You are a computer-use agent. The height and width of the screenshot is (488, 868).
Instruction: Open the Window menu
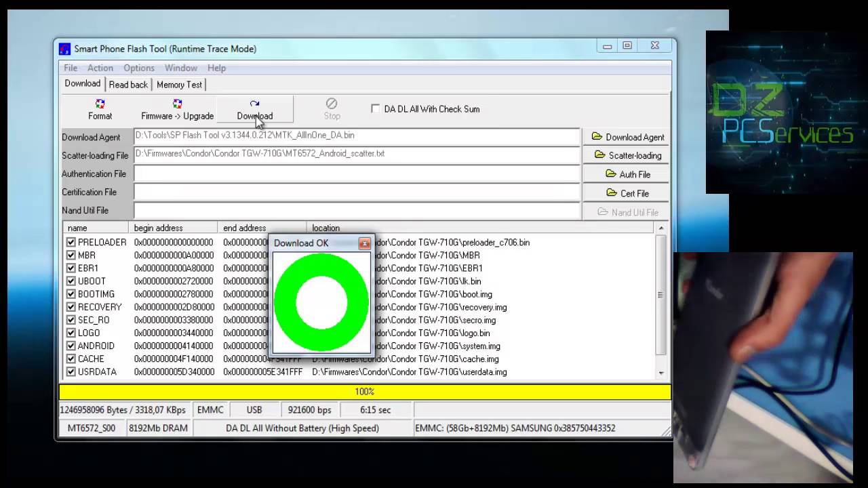coord(181,68)
